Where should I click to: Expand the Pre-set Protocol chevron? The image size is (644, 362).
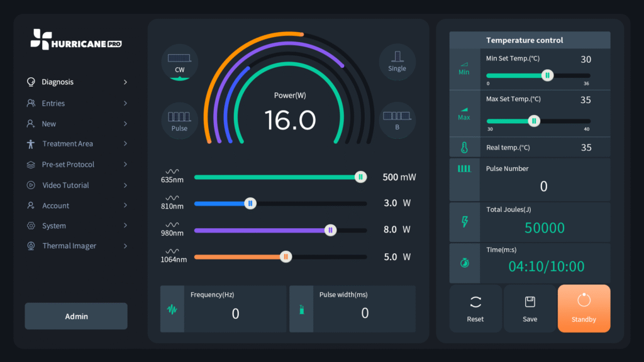point(125,165)
